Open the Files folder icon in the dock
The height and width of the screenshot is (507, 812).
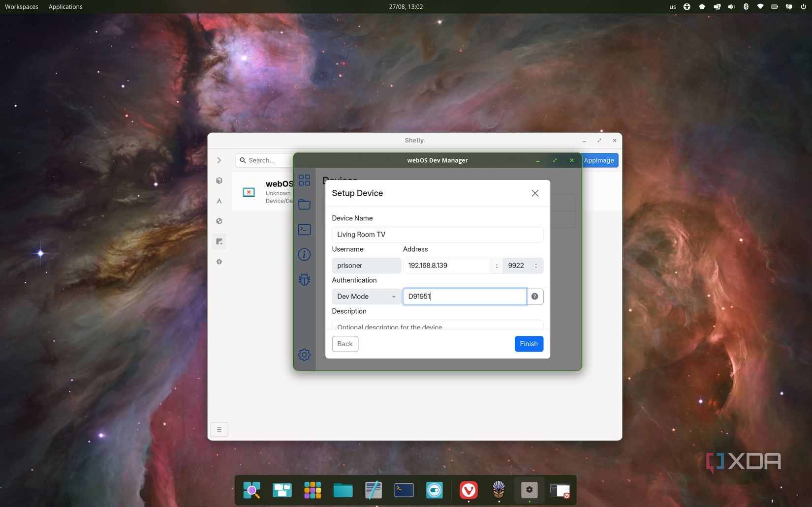[343, 490]
